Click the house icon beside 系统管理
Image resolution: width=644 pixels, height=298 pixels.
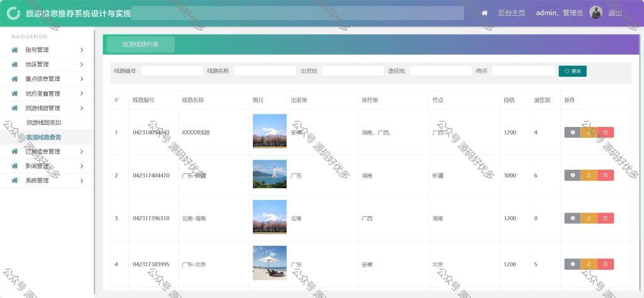pyautogui.click(x=15, y=180)
